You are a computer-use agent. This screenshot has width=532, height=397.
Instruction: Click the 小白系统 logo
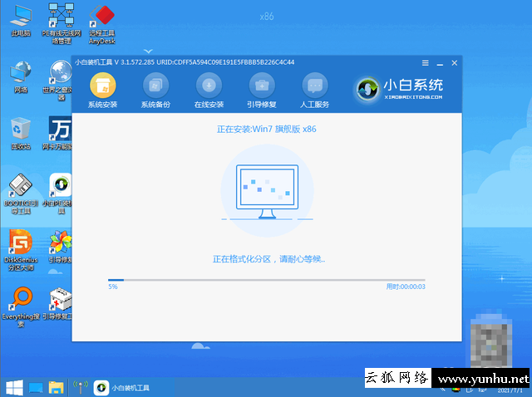pyautogui.click(x=399, y=89)
